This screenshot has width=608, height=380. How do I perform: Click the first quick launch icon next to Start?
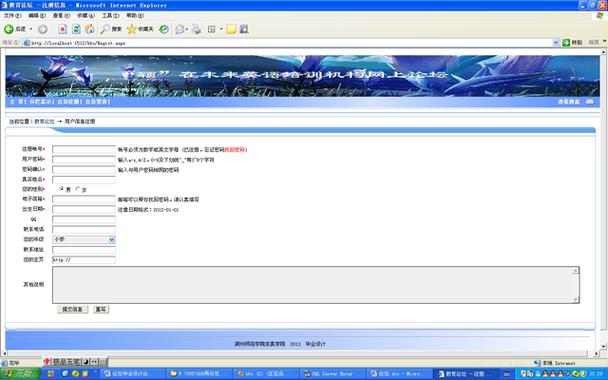point(51,374)
